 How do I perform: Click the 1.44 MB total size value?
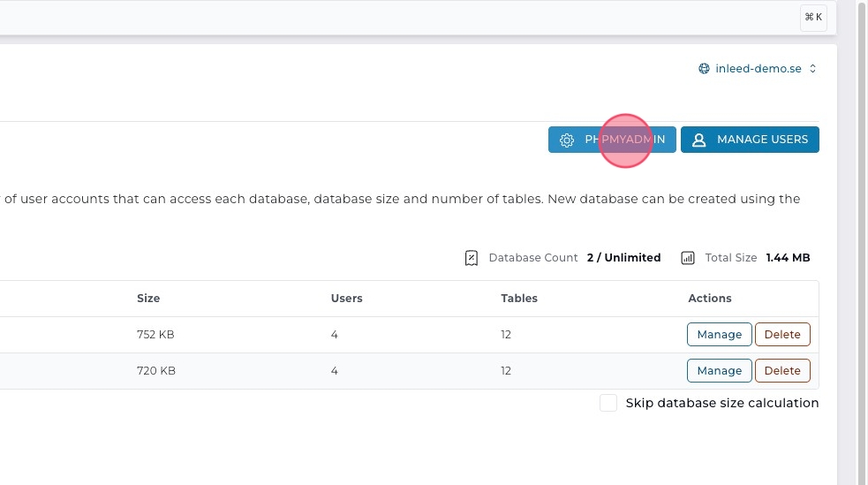coord(788,258)
